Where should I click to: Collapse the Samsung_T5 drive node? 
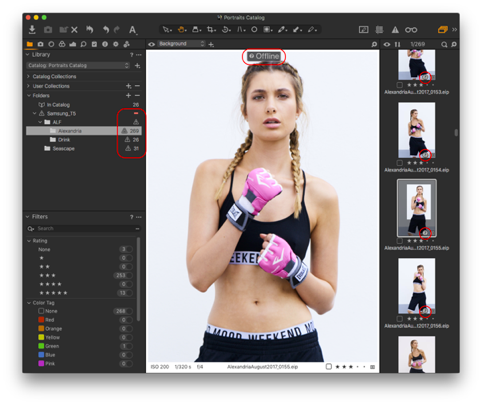34,113
